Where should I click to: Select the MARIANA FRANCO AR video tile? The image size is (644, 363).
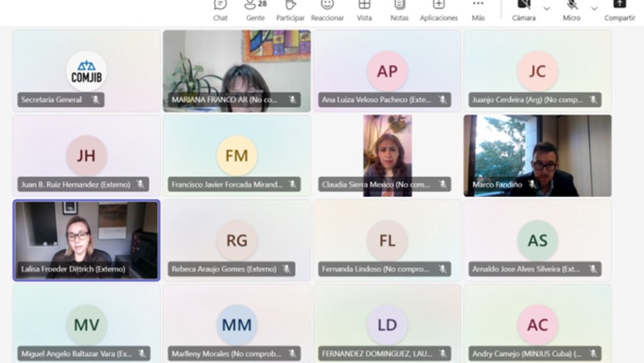(237, 71)
